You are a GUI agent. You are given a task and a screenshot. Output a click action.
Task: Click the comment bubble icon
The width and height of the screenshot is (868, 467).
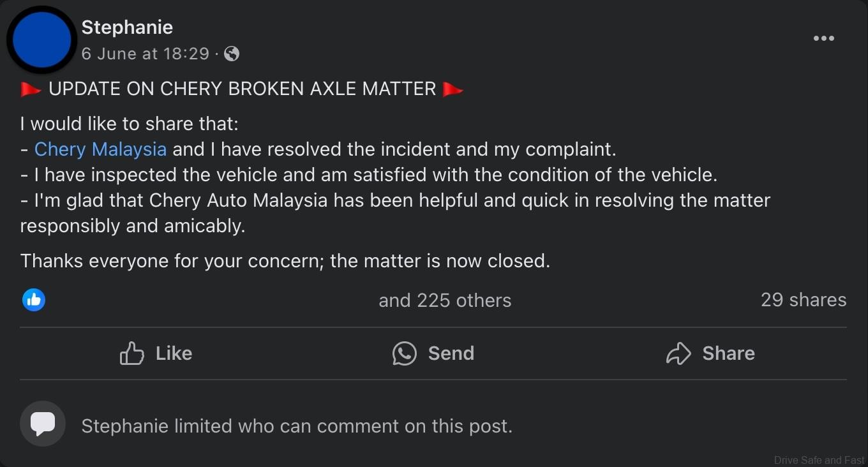point(43,424)
